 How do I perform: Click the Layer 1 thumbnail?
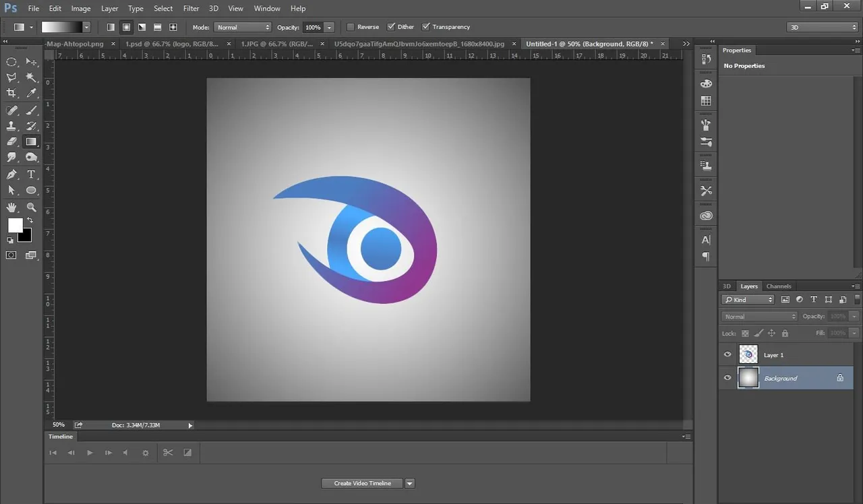pos(748,354)
